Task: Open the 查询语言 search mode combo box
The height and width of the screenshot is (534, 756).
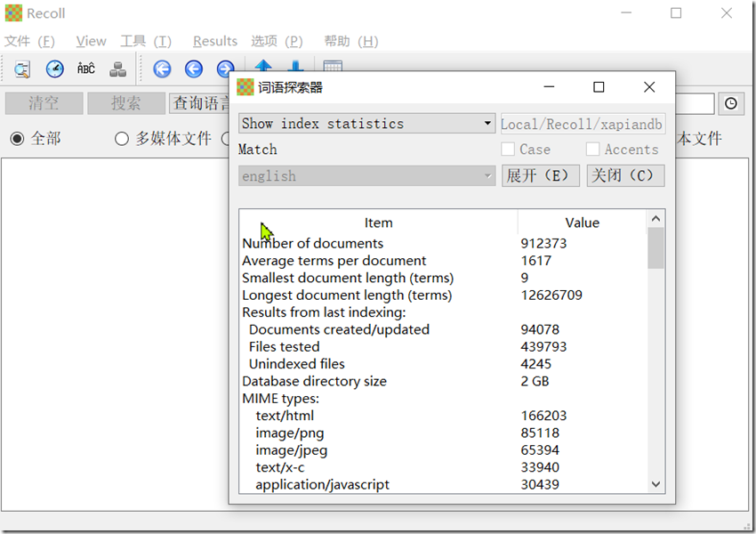Action: [x=199, y=103]
